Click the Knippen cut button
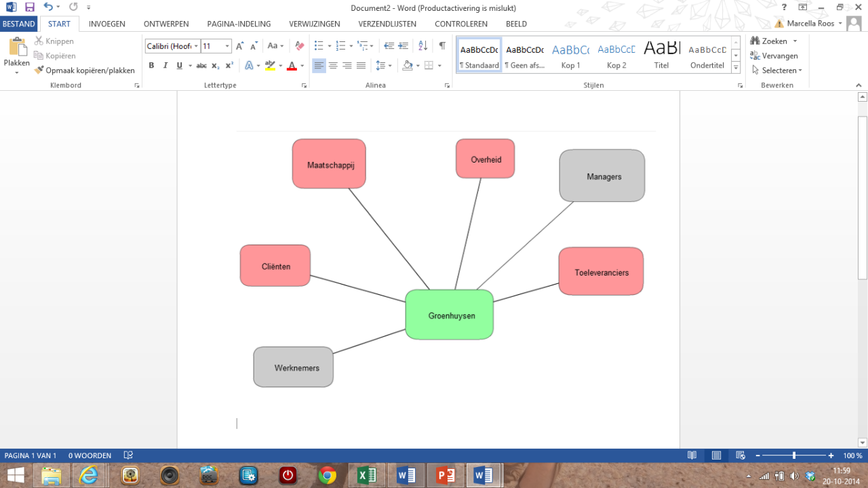The image size is (868, 488). [x=54, y=41]
